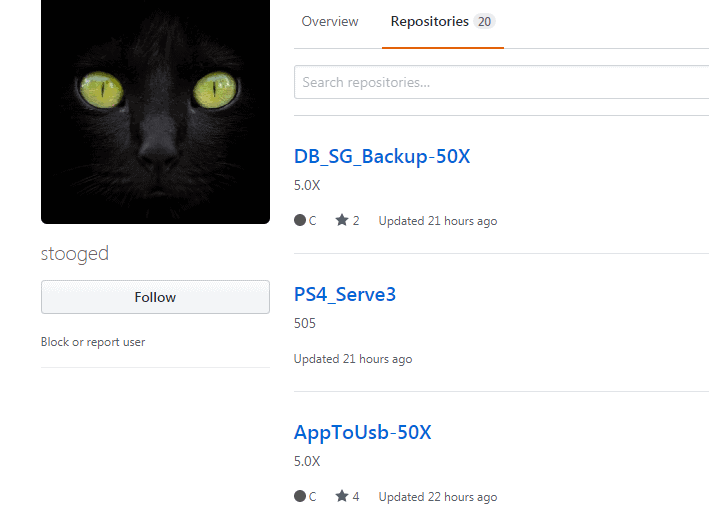Click the star icon under DB_SG_Backup-50X
The width and height of the screenshot is (709, 522).
342,220
